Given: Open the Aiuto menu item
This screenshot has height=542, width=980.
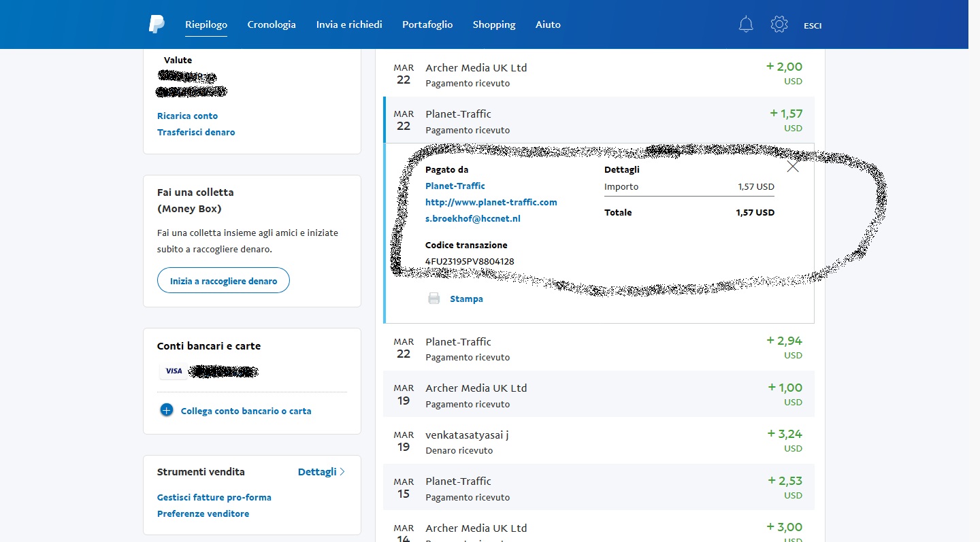Looking at the screenshot, I should pos(548,24).
